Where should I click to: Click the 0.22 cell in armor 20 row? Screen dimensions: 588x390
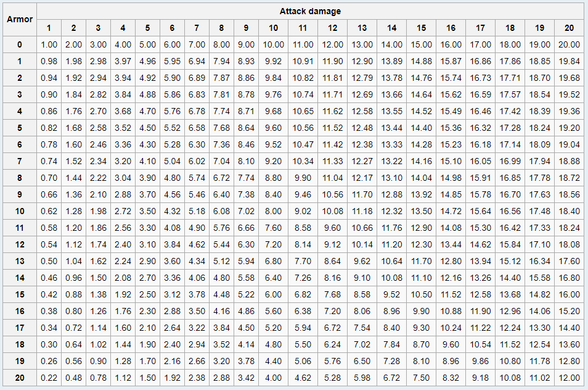tap(49, 378)
